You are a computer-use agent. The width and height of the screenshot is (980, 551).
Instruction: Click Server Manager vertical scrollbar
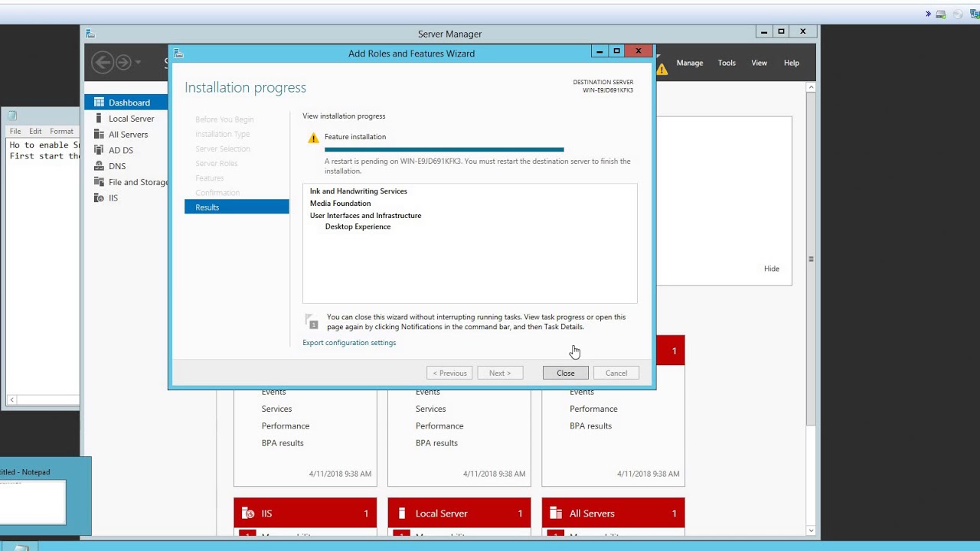[811, 258]
